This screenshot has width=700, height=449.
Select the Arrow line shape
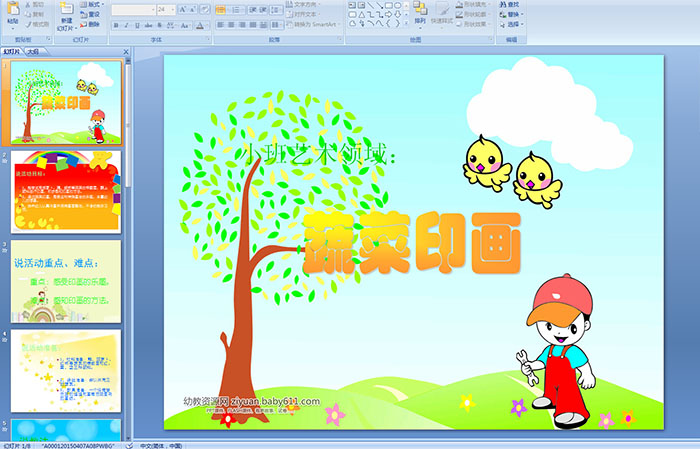point(380,5)
